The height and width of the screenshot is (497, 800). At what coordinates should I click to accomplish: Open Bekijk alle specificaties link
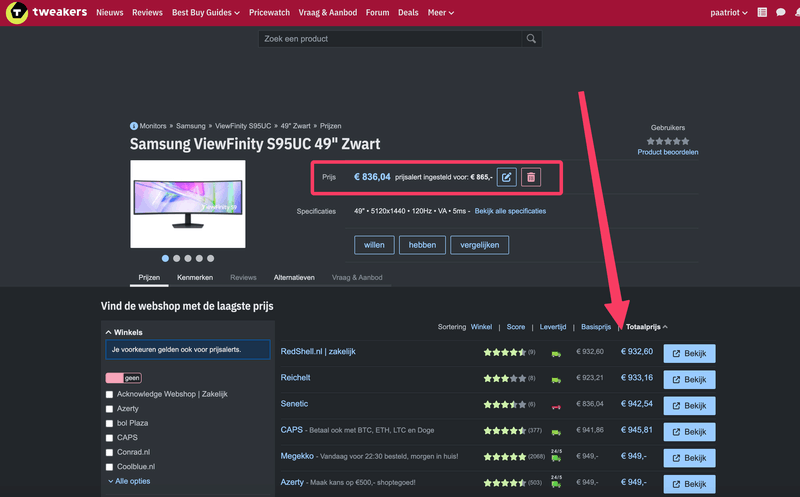click(510, 211)
